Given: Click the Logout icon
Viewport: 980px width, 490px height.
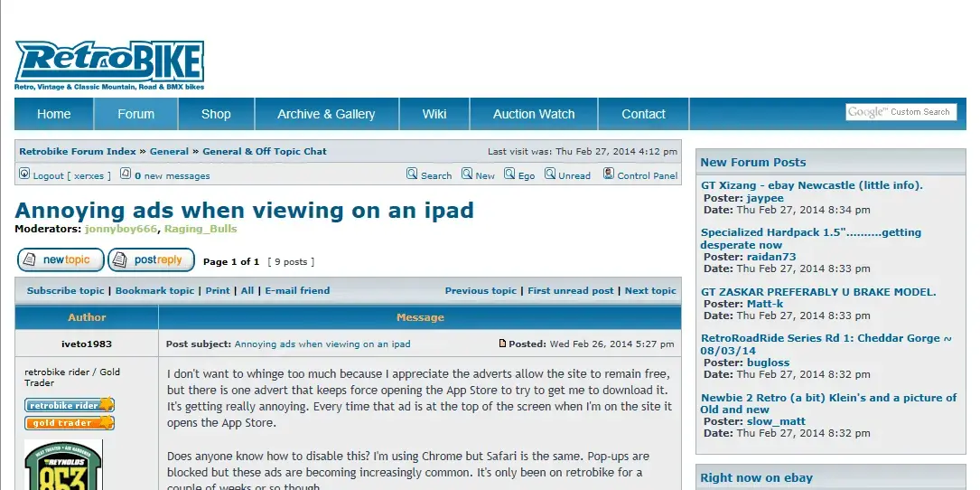Looking at the screenshot, I should point(24,174).
